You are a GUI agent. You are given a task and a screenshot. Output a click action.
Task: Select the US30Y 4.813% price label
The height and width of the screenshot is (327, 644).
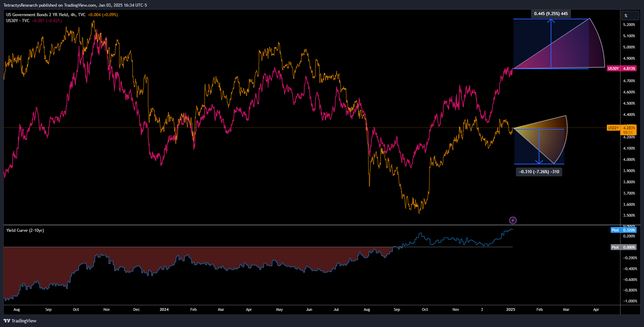(x=622, y=68)
